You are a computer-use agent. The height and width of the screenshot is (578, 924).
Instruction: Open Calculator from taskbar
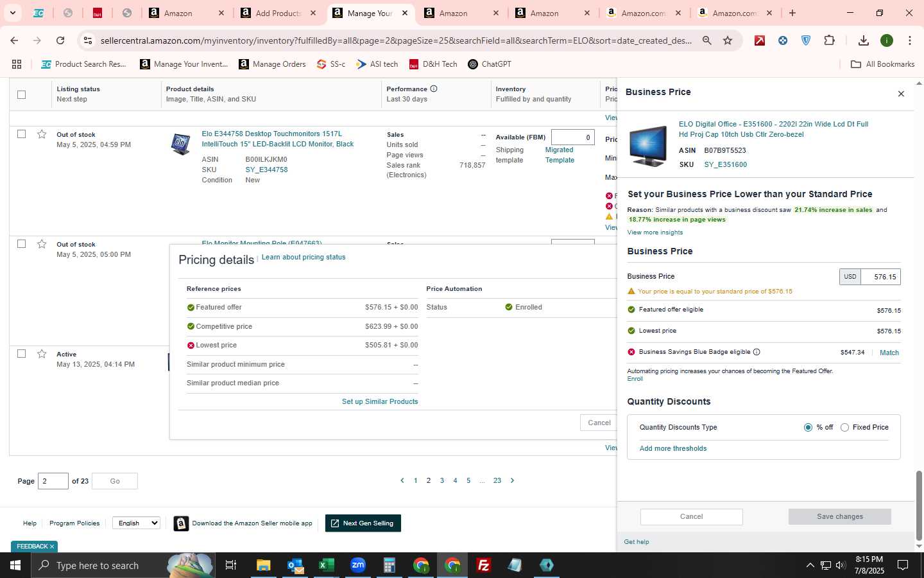389,565
